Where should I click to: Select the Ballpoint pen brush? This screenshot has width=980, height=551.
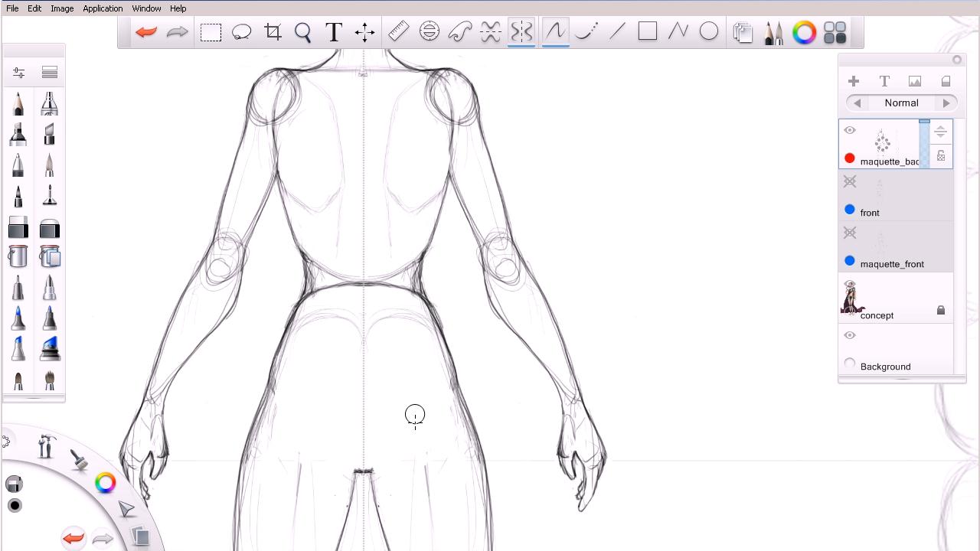coord(18,165)
